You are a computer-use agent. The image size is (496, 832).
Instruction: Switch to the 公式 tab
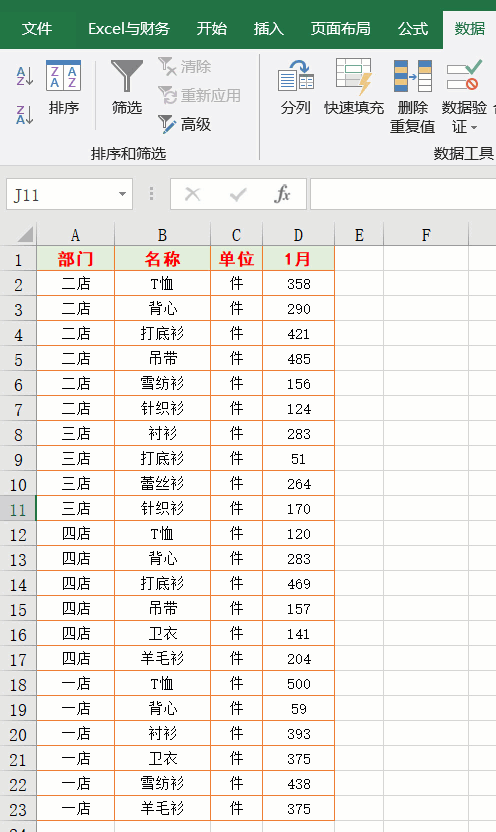(413, 29)
